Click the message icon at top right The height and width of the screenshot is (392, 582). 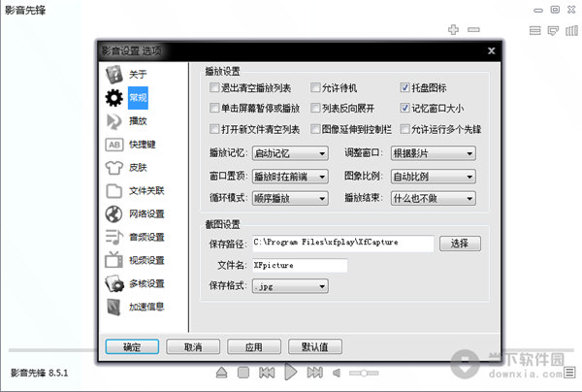point(553,30)
